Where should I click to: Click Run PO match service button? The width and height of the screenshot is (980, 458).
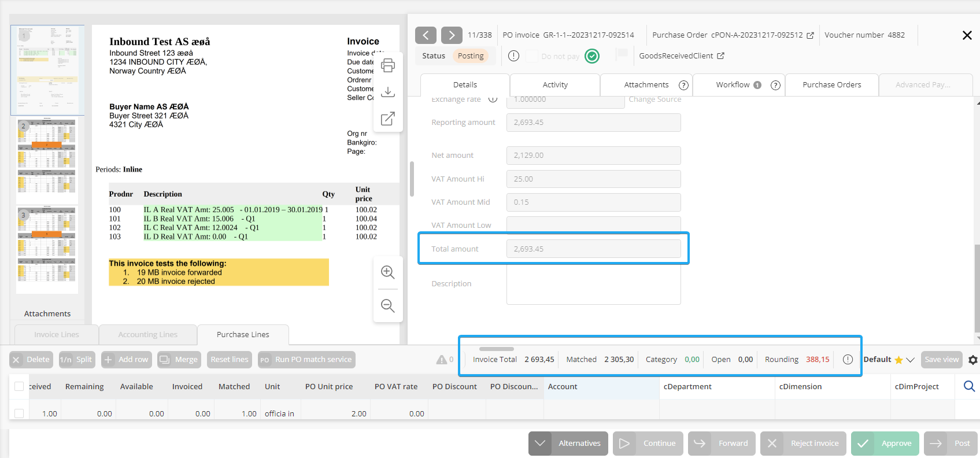pos(306,360)
